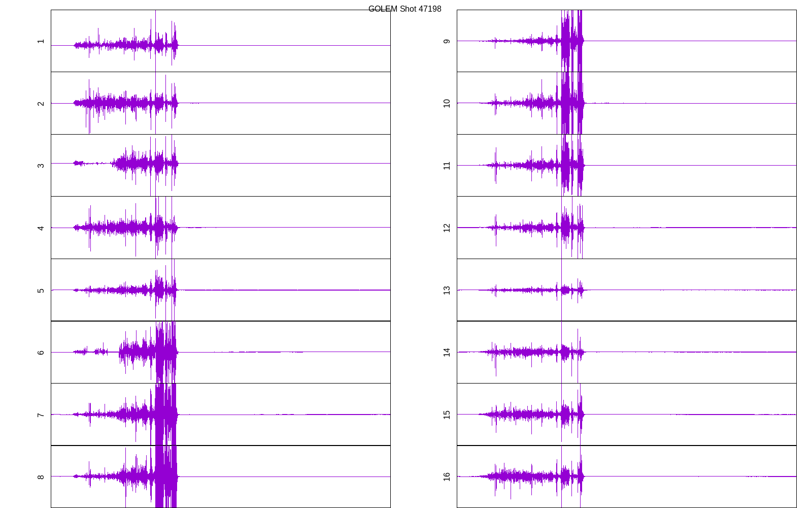Image resolution: width=812 pixels, height=508 pixels.
Task: Select the channel 13 waveform plot
Action: [627, 290]
